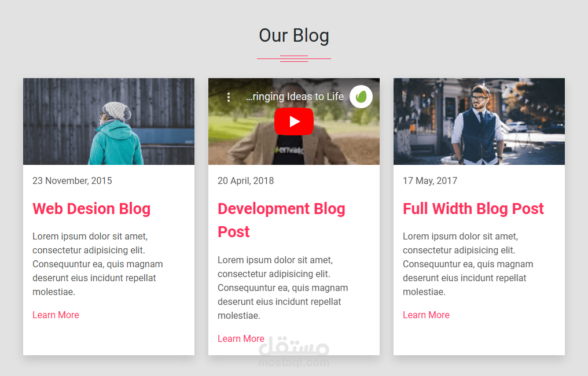
Task: Open the Development Blog Post title
Action: pos(281,220)
